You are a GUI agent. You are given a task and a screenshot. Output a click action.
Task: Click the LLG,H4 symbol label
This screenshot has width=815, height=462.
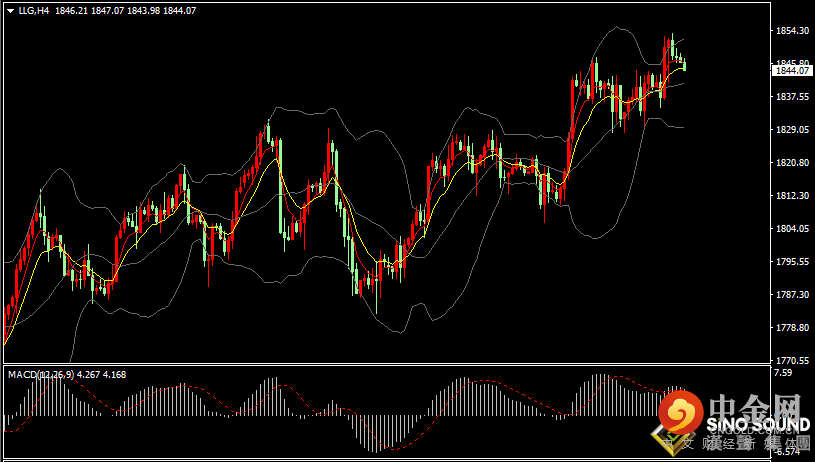pyautogui.click(x=34, y=10)
